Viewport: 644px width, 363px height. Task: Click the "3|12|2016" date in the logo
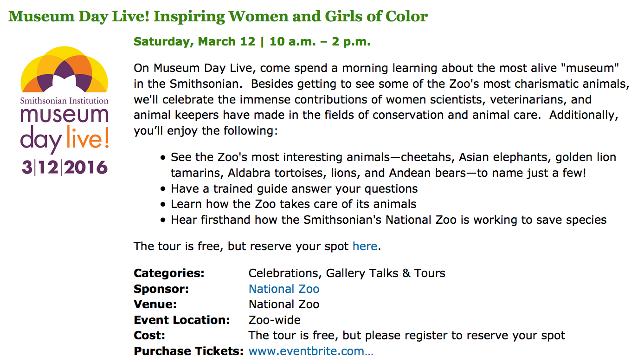[64, 167]
